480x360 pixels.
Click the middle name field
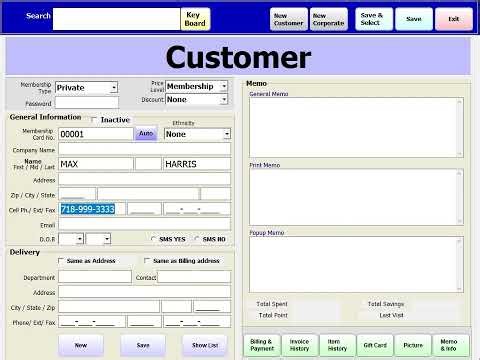[148, 164]
